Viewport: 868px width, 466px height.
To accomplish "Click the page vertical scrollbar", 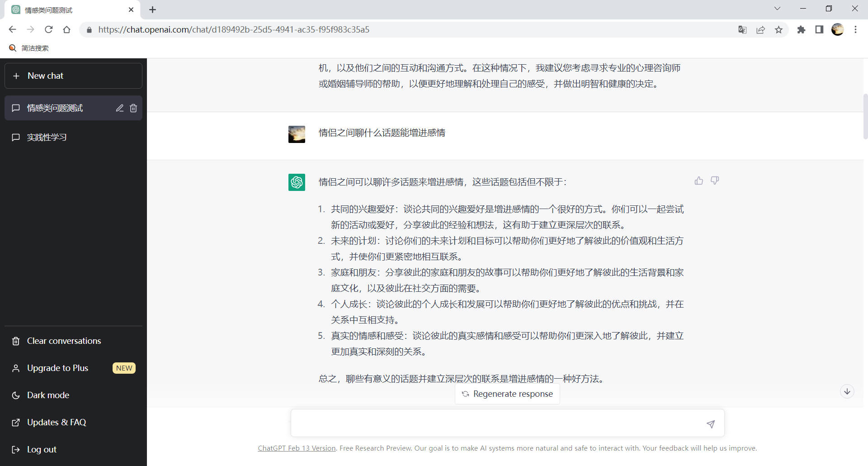I will [x=865, y=116].
